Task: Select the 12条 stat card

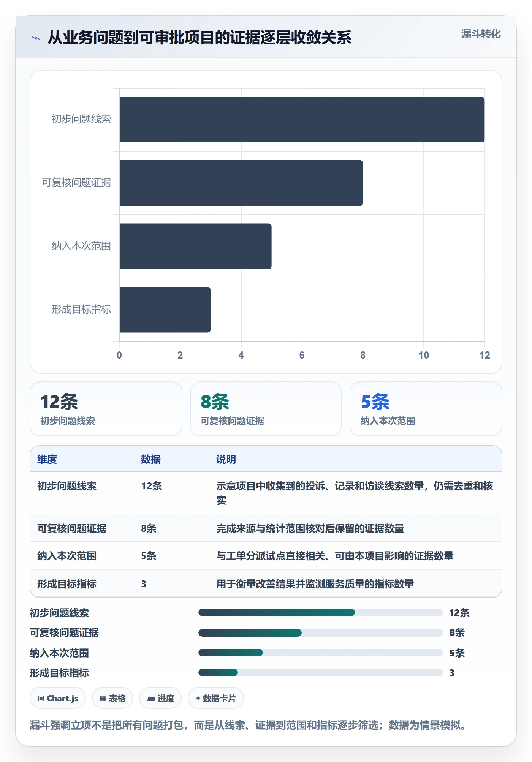Action: [x=106, y=409]
